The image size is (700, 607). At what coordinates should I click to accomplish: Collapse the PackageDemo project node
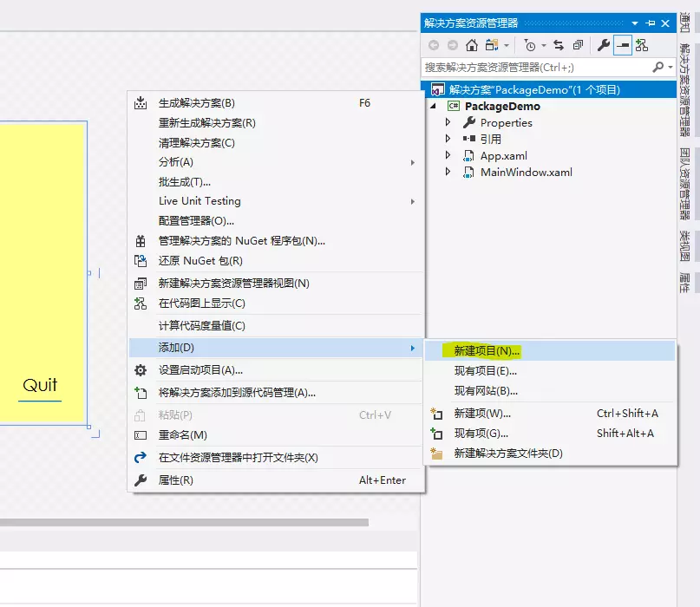pos(433,106)
